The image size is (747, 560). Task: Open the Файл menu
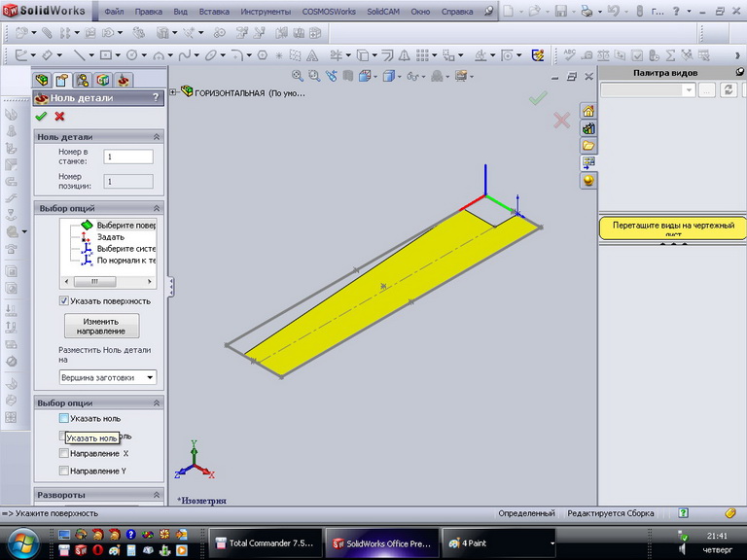coord(114,12)
